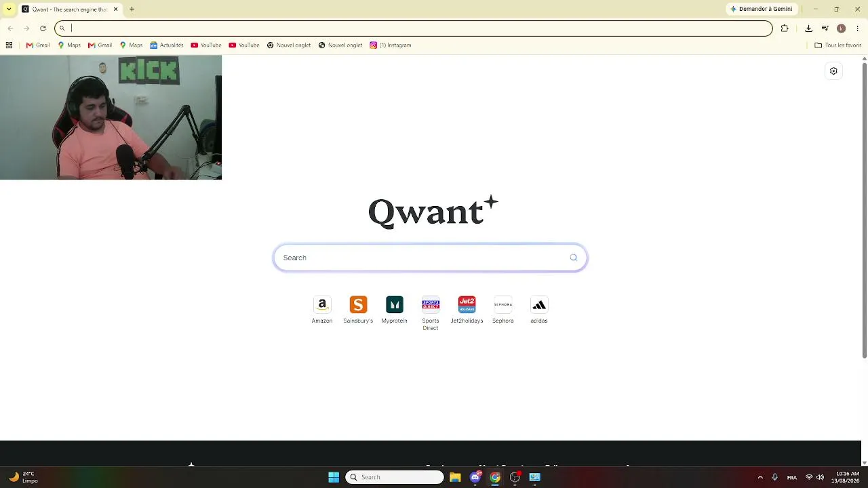
Task: Click the Qwant logo
Action: pyautogui.click(x=433, y=211)
